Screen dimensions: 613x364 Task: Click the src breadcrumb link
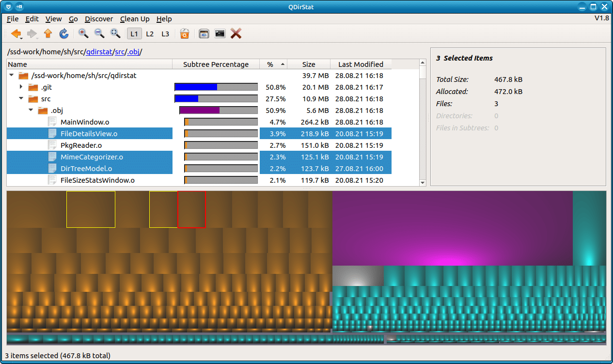point(119,52)
